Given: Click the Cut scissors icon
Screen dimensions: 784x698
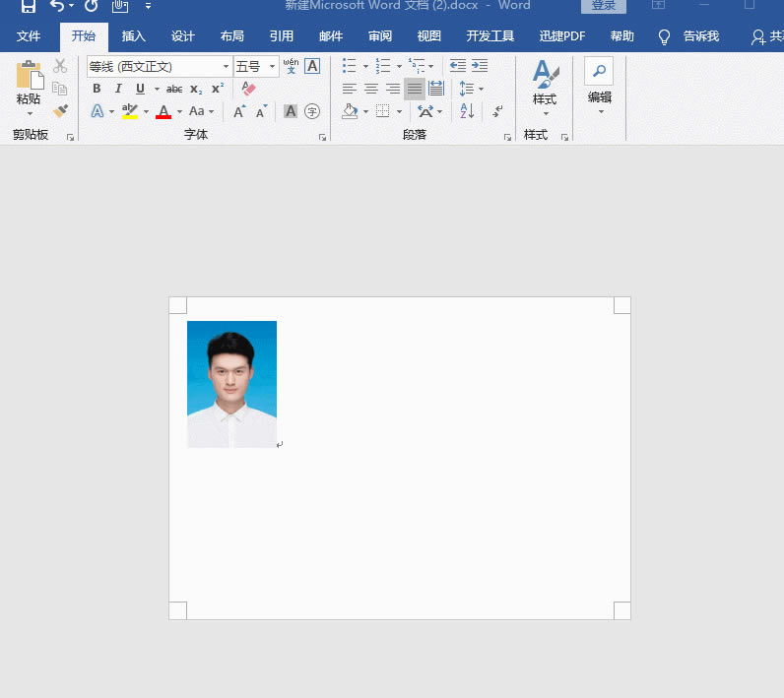Looking at the screenshot, I should coord(60,66).
